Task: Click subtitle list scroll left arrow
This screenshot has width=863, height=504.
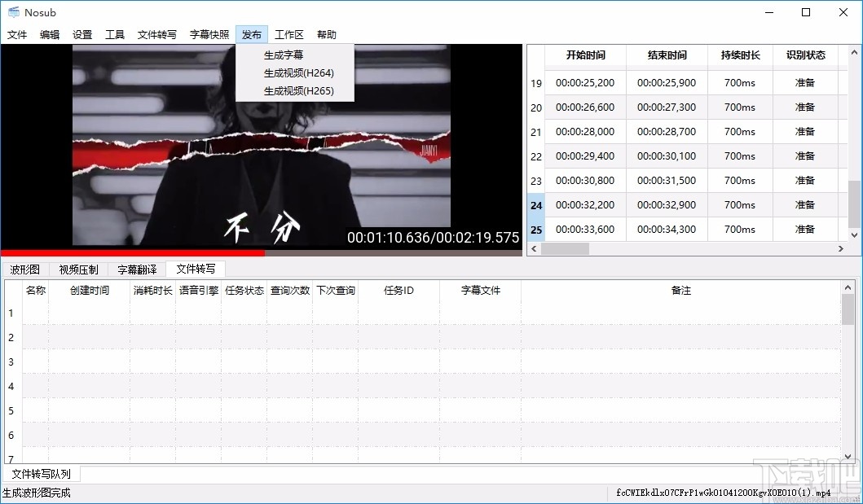Action: [x=533, y=249]
